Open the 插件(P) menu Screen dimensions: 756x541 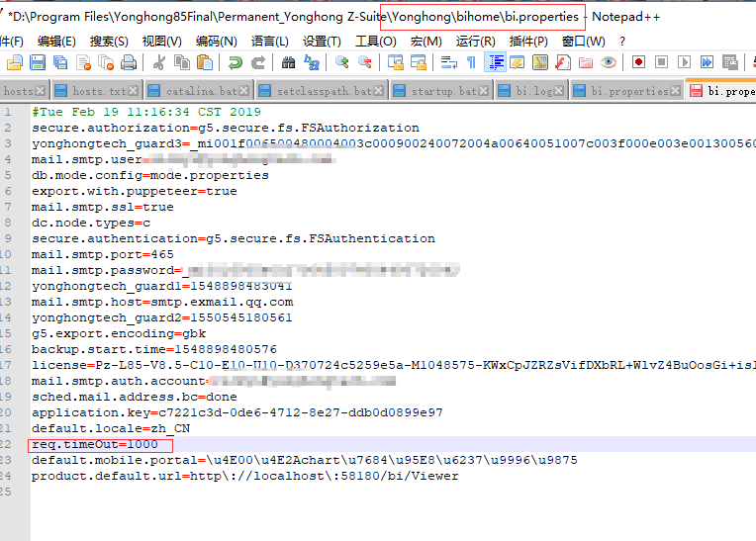pyautogui.click(x=528, y=42)
